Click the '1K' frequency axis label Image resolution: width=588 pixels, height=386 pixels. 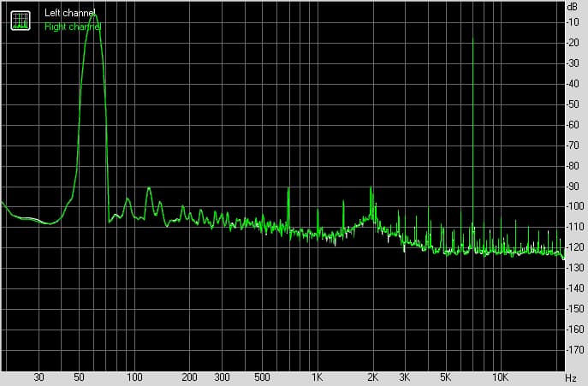point(317,377)
